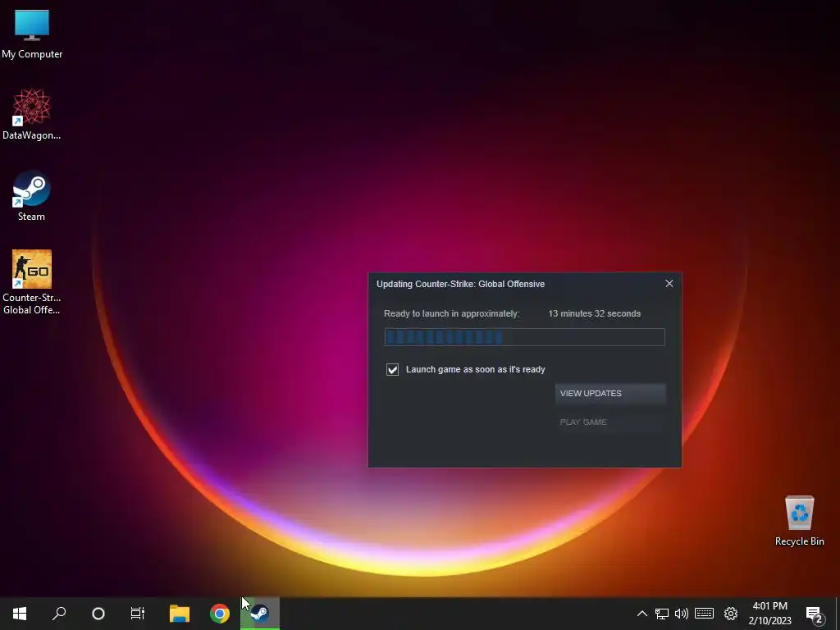Switch to Steam in the taskbar
The width and height of the screenshot is (840, 630).
pos(260,614)
